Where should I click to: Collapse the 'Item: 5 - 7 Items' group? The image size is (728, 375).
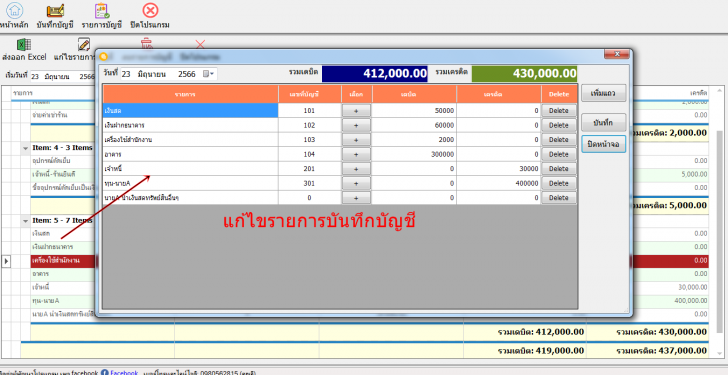pos(26,220)
